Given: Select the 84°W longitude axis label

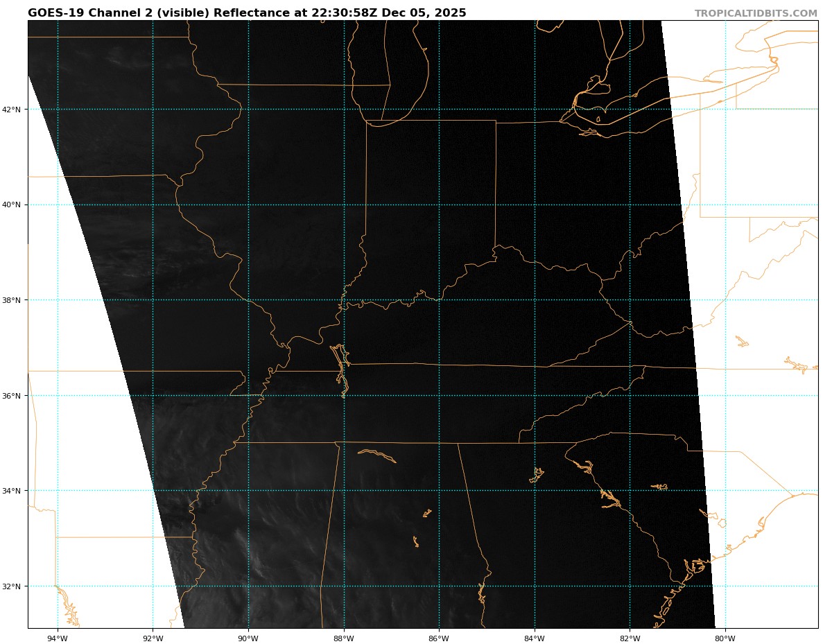Looking at the screenshot, I should tap(535, 638).
